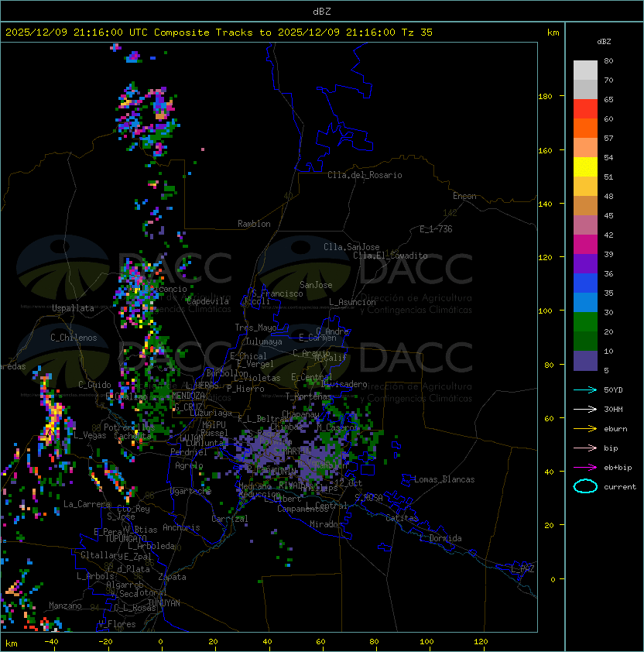Click the yellow eburn arrow in legend
The width and height of the screenshot is (644, 652).
click(x=585, y=429)
